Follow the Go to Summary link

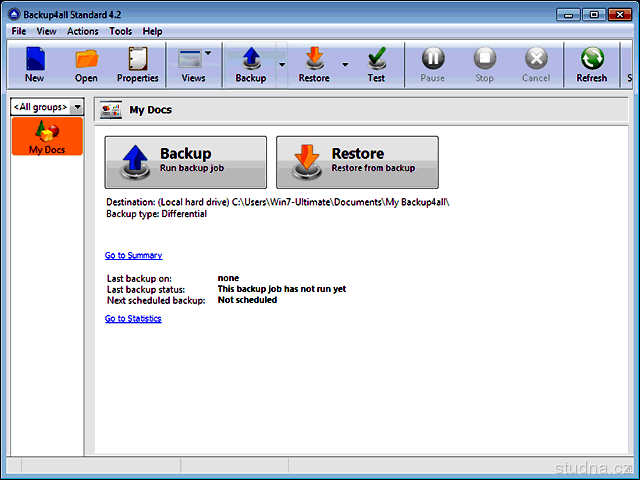point(133,256)
